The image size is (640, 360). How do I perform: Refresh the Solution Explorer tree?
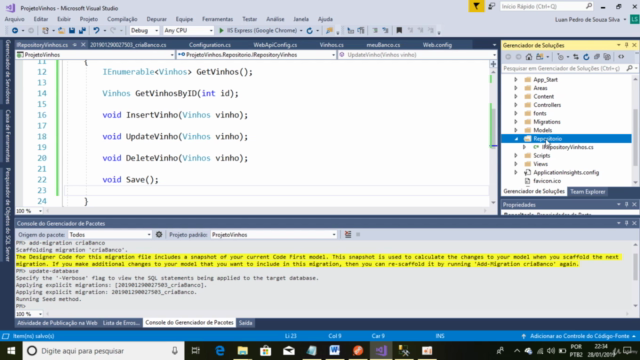coord(586,57)
